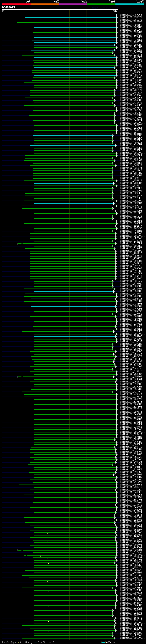Screen dimensions: 146x644
Task: Click the white query sequence bar
Action: pos(60,10)
